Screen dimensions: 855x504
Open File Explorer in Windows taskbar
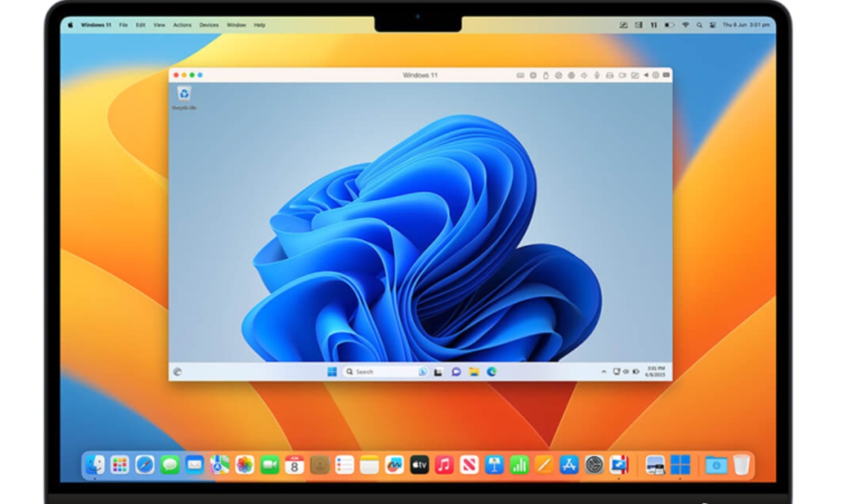click(x=474, y=372)
